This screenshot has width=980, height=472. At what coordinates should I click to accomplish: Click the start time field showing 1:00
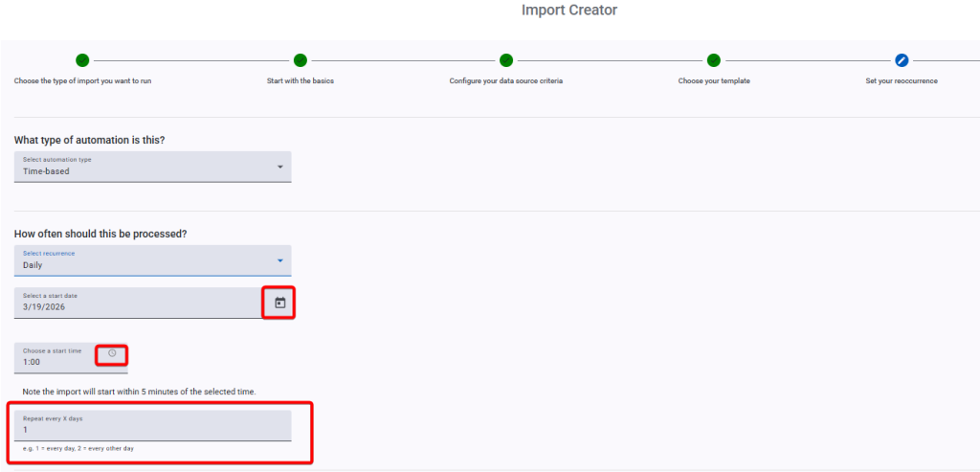point(57,361)
